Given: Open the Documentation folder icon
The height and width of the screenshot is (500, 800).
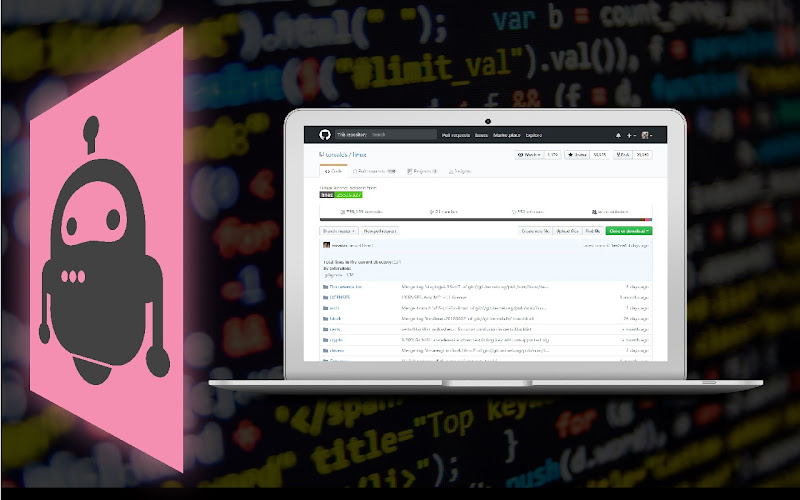Looking at the screenshot, I should point(326,287).
